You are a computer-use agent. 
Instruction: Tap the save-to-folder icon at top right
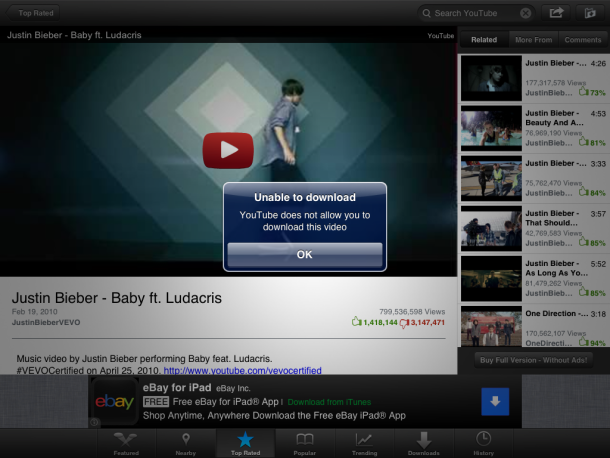[590, 13]
